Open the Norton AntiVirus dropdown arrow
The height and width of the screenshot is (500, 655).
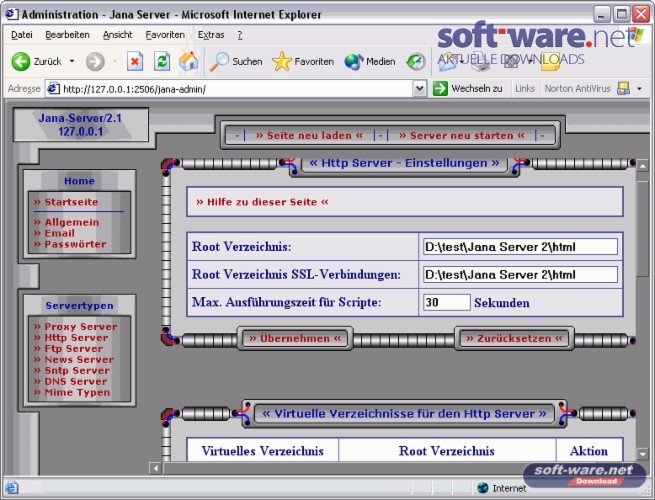[x=639, y=89]
